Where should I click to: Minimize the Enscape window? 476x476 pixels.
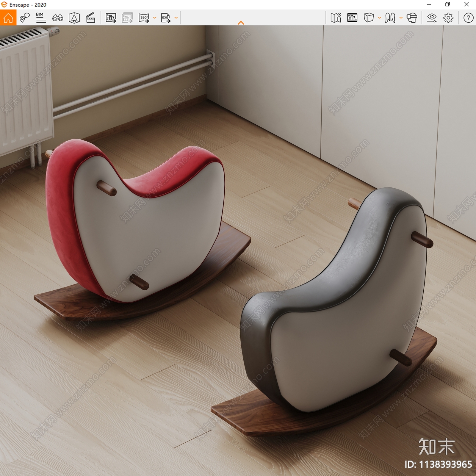[x=429, y=4]
